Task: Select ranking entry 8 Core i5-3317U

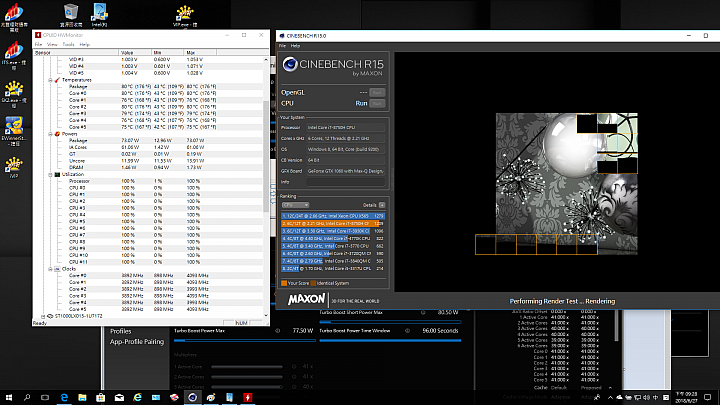Action: click(x=333, y=268)
